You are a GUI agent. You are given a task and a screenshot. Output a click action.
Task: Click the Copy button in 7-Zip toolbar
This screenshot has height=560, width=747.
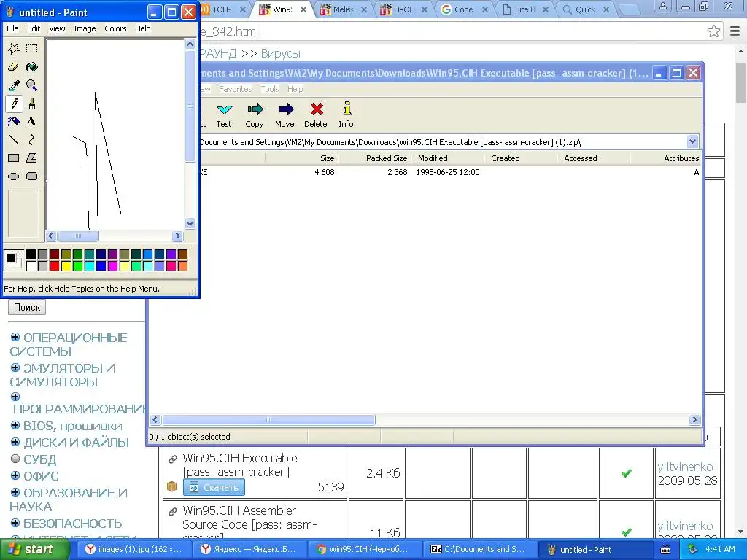tap(255, 114)
